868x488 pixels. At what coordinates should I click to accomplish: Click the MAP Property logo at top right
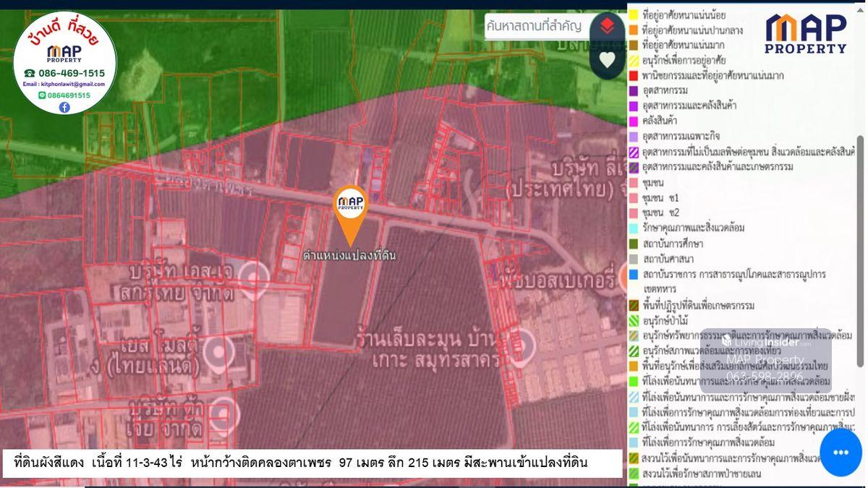click(806, 34)
